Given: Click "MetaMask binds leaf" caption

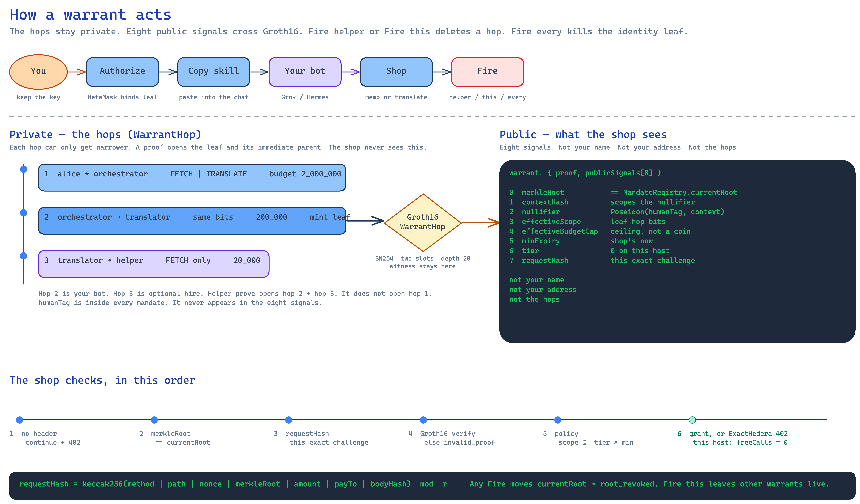Looking at the screenshot, I should point(123,97).
